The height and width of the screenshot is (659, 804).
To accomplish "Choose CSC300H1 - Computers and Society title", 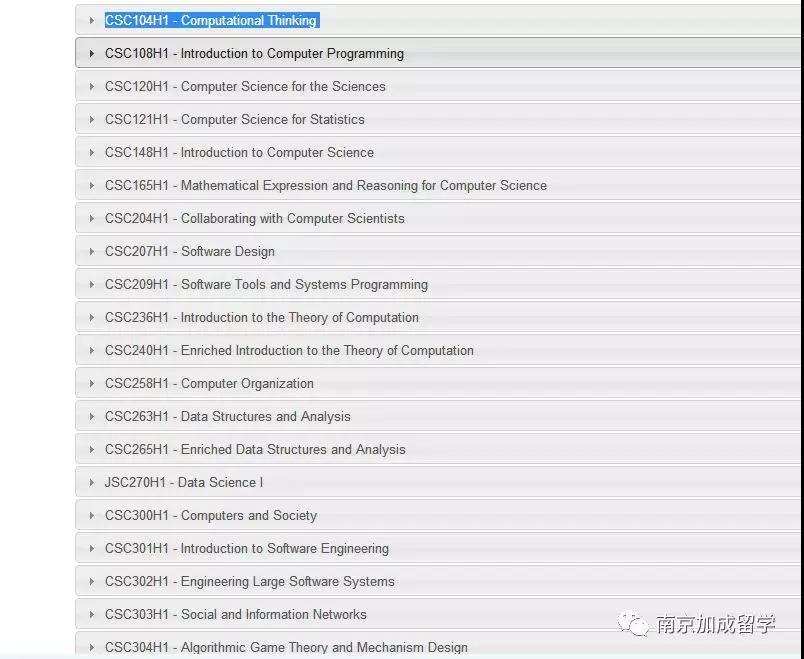I will 211,515.
